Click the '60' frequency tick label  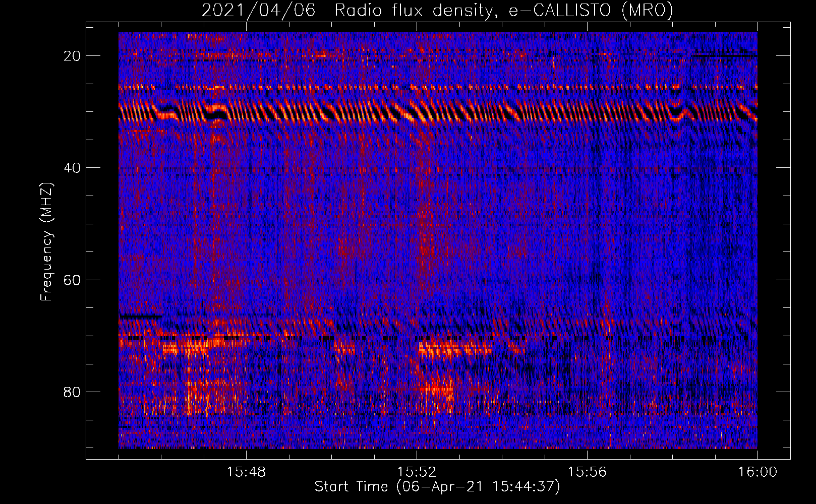[72, 280]
